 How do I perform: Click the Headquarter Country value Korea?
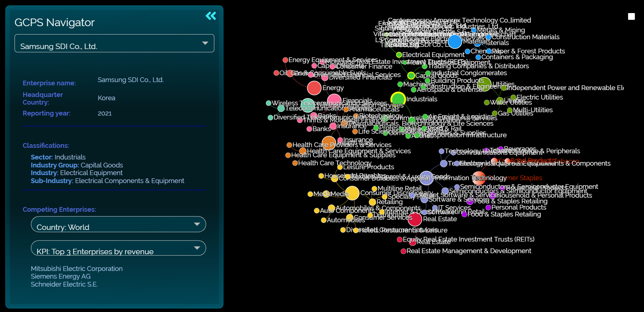106,98
